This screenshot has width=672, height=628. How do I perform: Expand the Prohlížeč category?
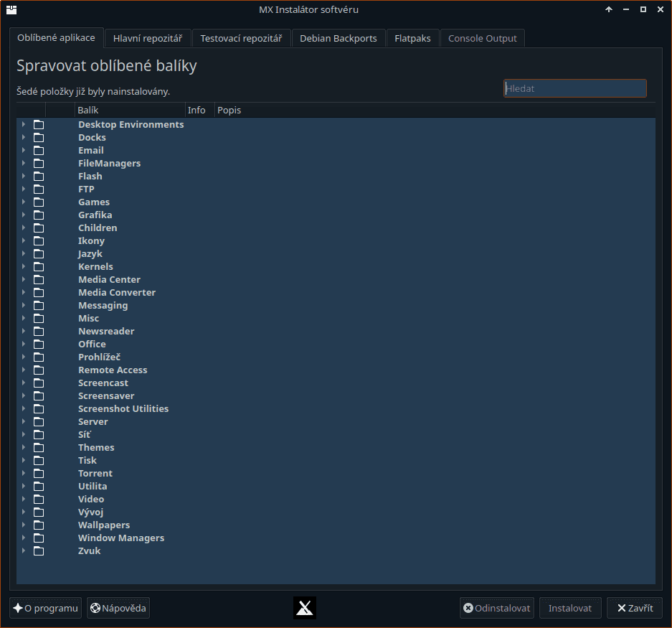(22, 357)
